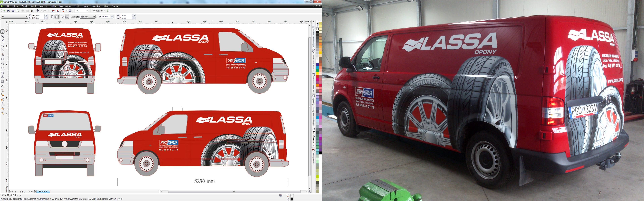
Task: Select the Shape tool in the toolbox
Action: click(3, 36)
